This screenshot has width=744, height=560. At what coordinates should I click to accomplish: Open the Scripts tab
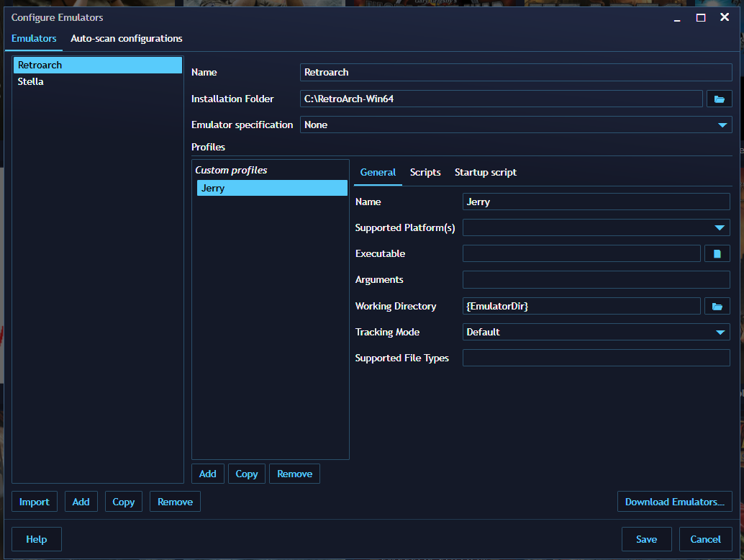tap(425, 172)
